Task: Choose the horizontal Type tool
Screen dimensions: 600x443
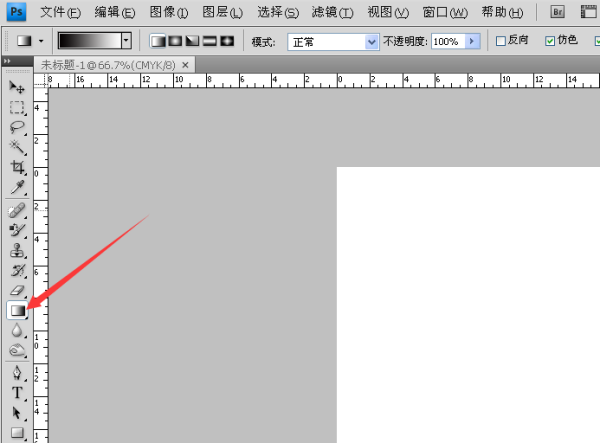Action: (17, 393)
